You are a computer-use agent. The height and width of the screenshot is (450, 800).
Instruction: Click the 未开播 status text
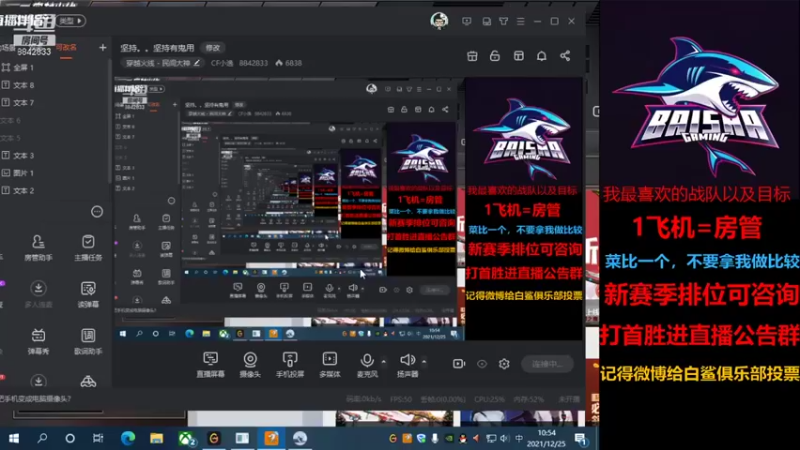pyautogui.click(x=568, y=399)
